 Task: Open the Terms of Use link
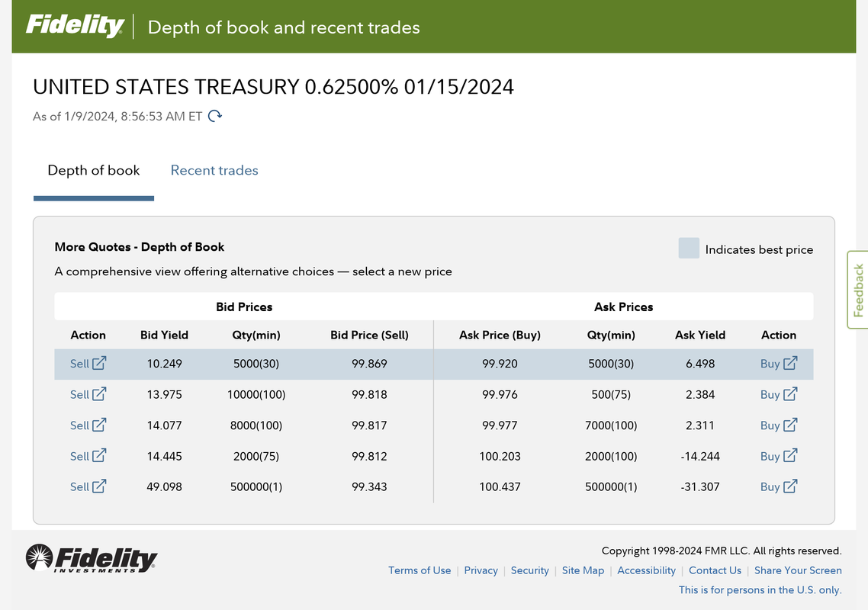[x=420, y=570]
